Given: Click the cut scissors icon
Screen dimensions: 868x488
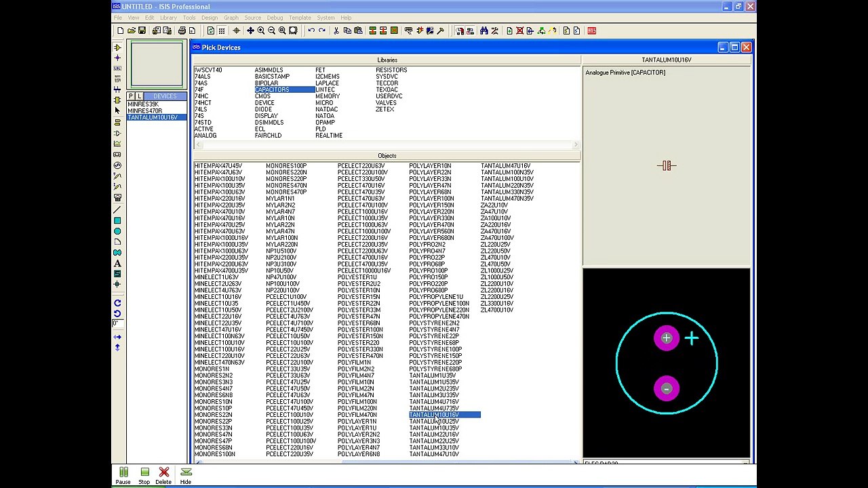Looking at the screenshot, I should 336,30.
